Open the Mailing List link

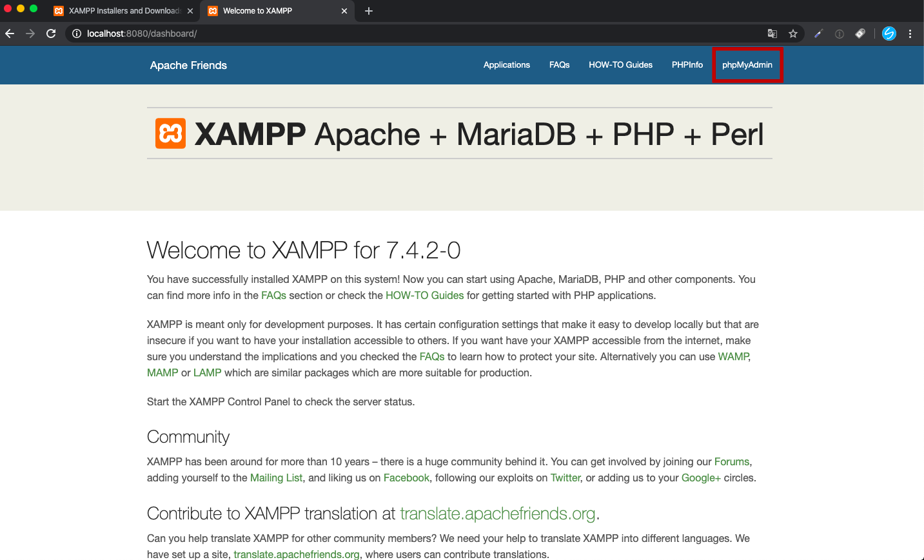coord(277,478)
